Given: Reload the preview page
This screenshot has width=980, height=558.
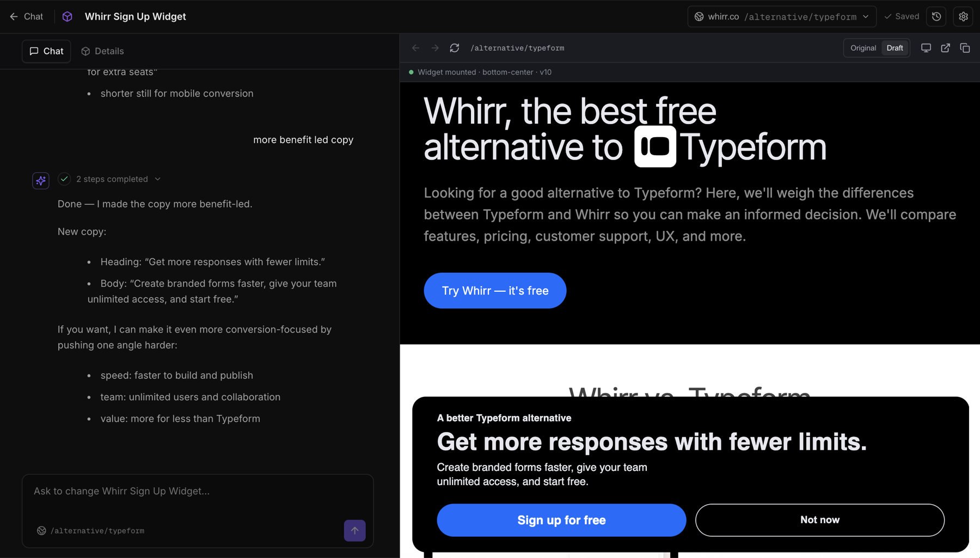Looking at the screenshot, I should pyautogui.click(x=455, y=48).
